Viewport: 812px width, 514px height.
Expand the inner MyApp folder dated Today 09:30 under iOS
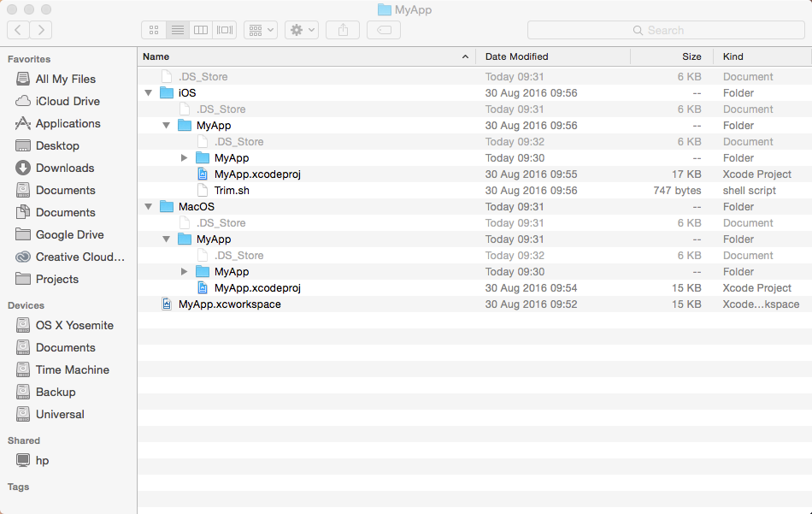click(x=184, y=158)
